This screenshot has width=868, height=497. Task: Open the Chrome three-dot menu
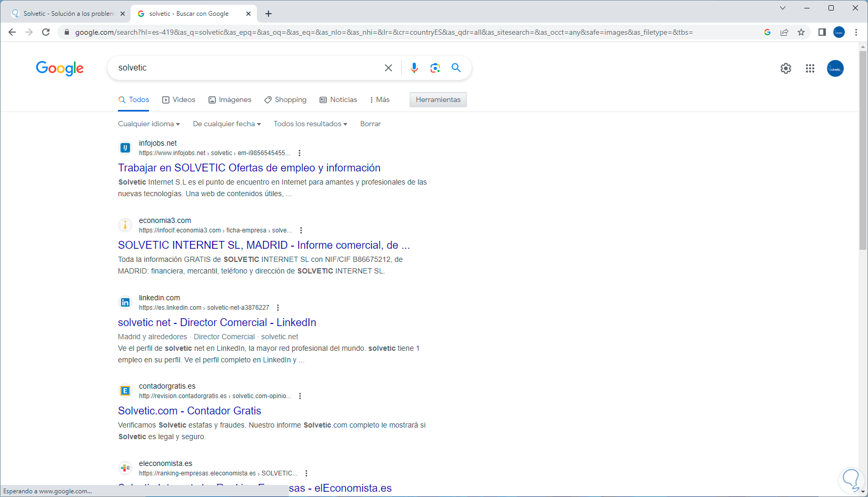pyautogui.click(x=856, y=32)
